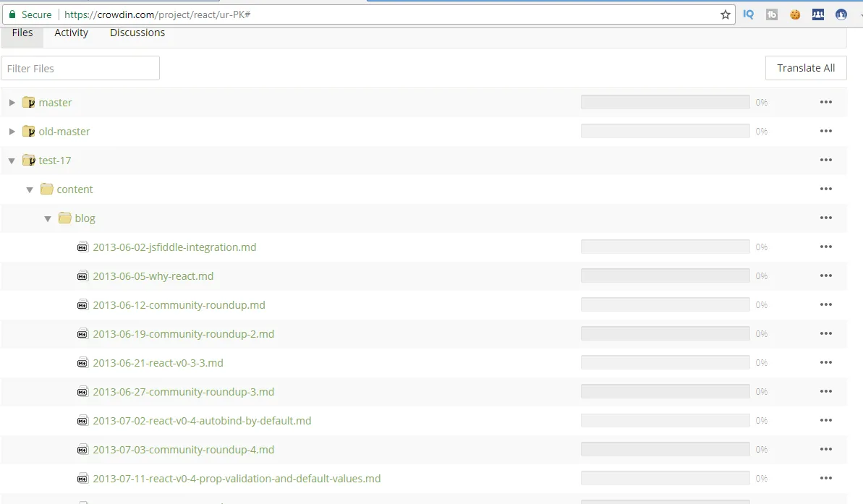
Task: Click the gray tb extension icon
Action: click(x=772, y=15)
